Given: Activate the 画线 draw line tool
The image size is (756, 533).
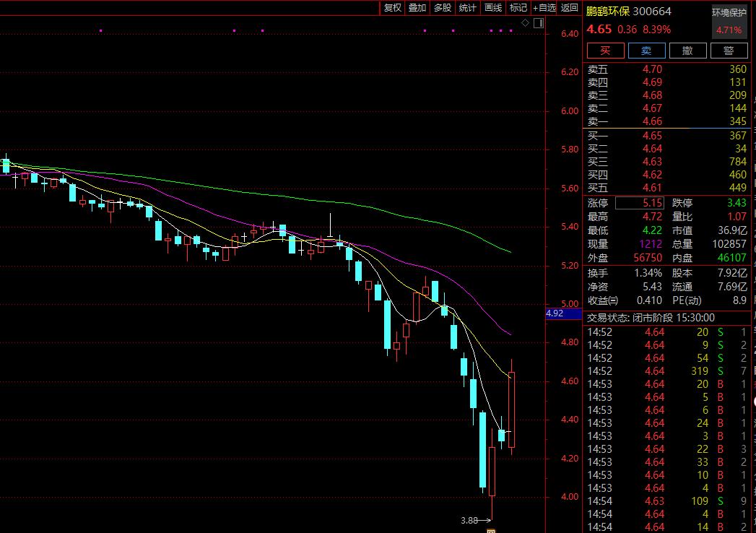Looking at the screenshot, I should [492, 8].
